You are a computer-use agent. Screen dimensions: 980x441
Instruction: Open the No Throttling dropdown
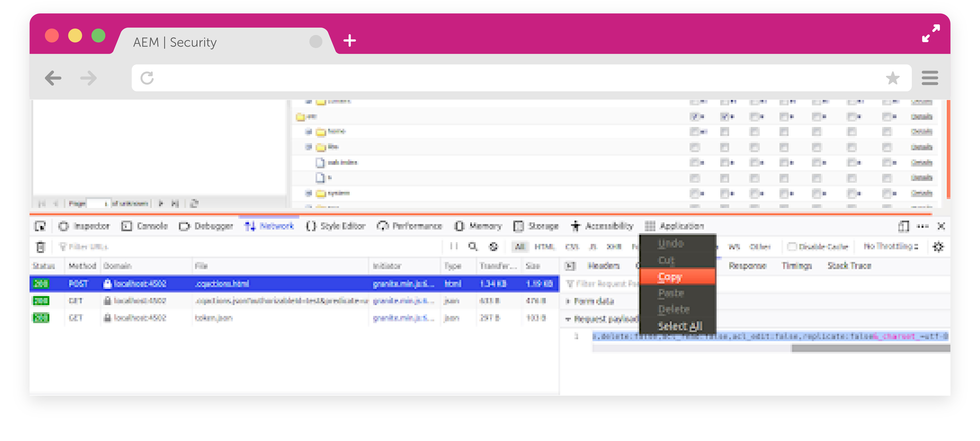coord(891,247)
